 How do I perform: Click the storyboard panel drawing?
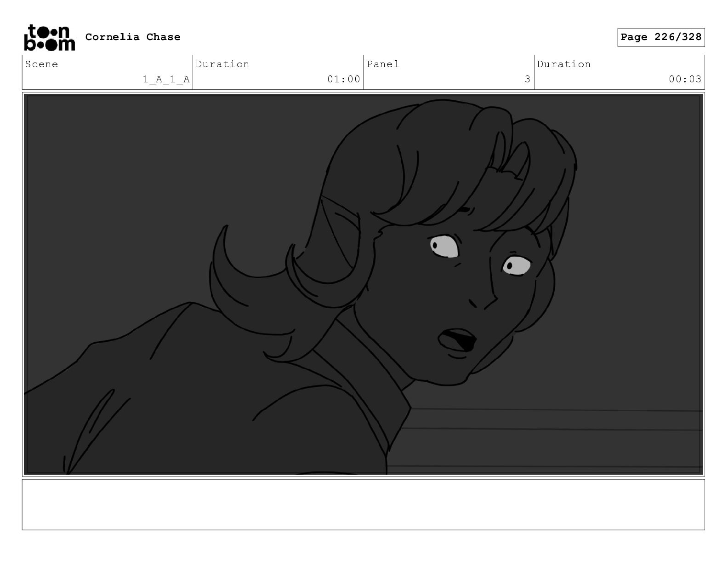(x=363, y=284)
